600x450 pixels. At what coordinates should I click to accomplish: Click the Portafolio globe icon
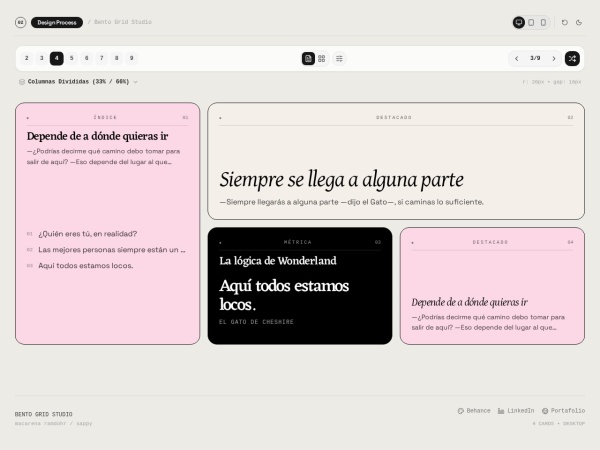(x=545, y=411)
